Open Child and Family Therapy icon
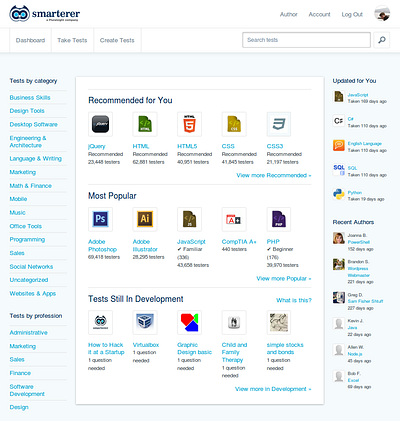 (234, 322)
